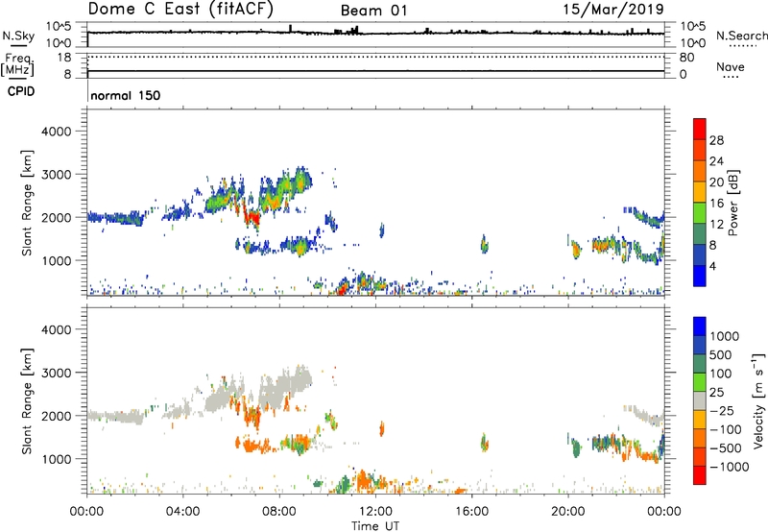Select the bright blue bottom power colorbar segment
The width and height of the screenshot is (768, 532).
[700, 276]
